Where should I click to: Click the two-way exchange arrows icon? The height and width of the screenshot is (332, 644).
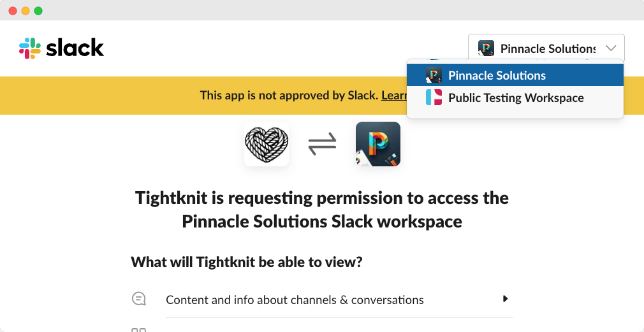point(323,143)
